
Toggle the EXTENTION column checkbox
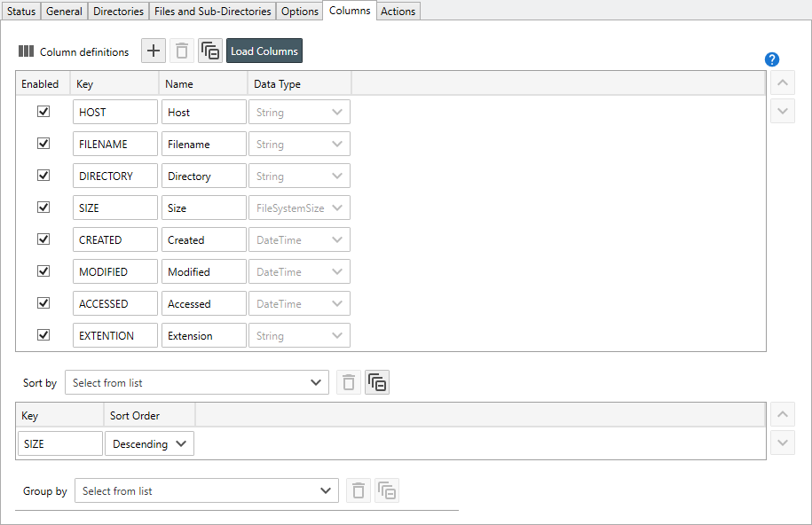(x=43, y=335)
